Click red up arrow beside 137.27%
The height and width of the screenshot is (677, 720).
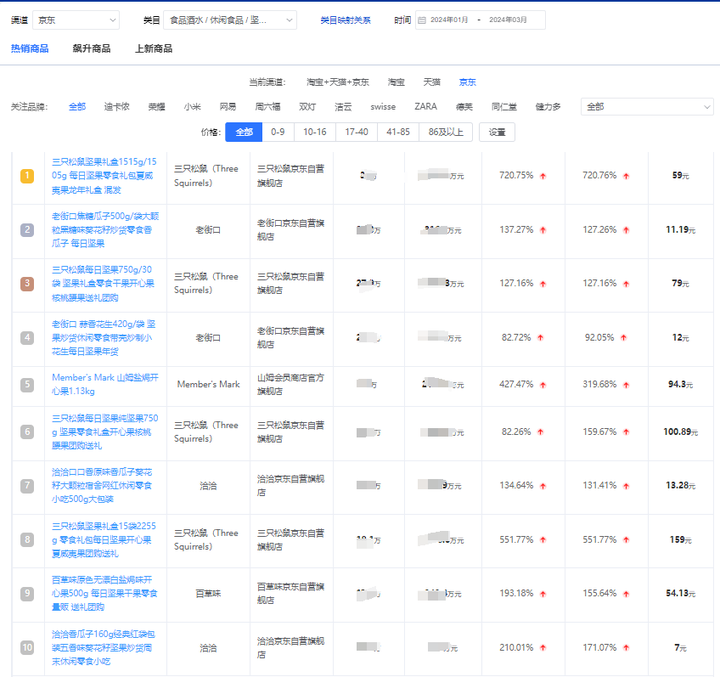pyautogui.click(x=543, y=230)
